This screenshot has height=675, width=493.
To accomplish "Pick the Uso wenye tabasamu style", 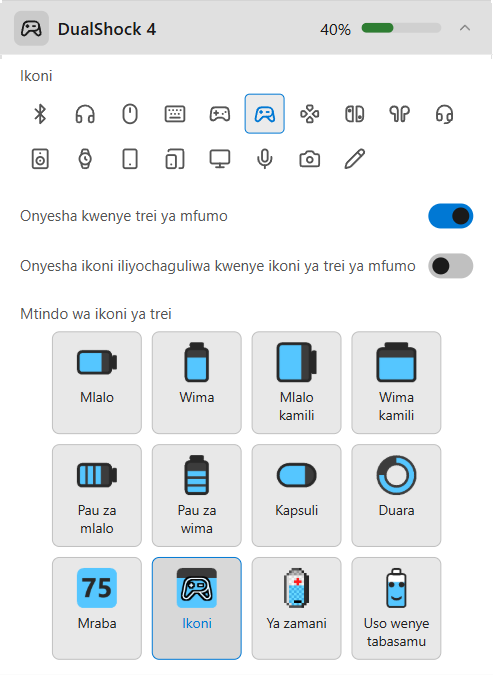I will (396, 608).
